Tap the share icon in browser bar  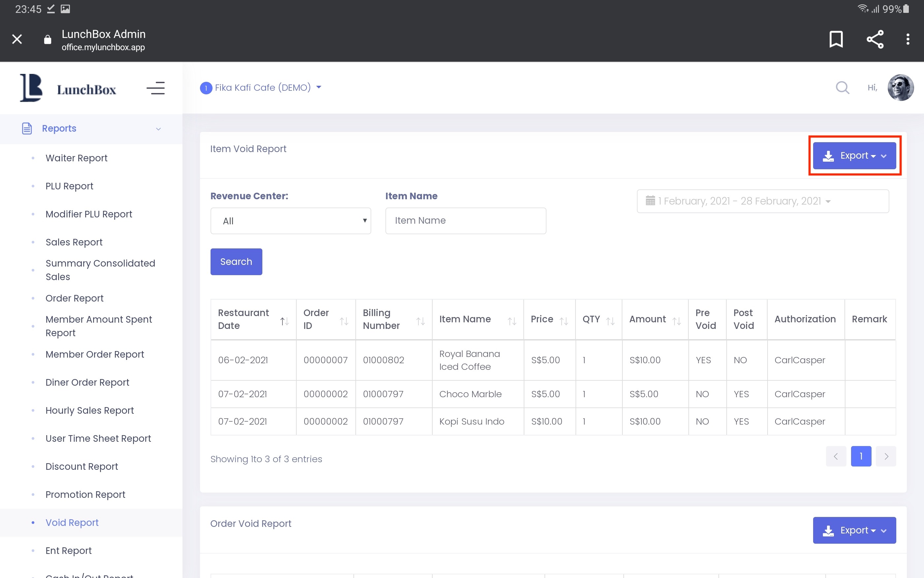tap(875, 39)
